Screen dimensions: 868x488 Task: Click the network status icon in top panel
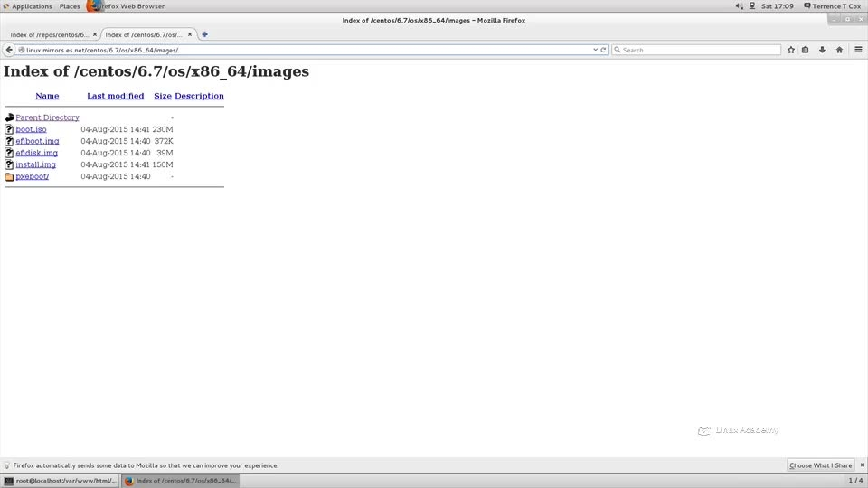752,6
